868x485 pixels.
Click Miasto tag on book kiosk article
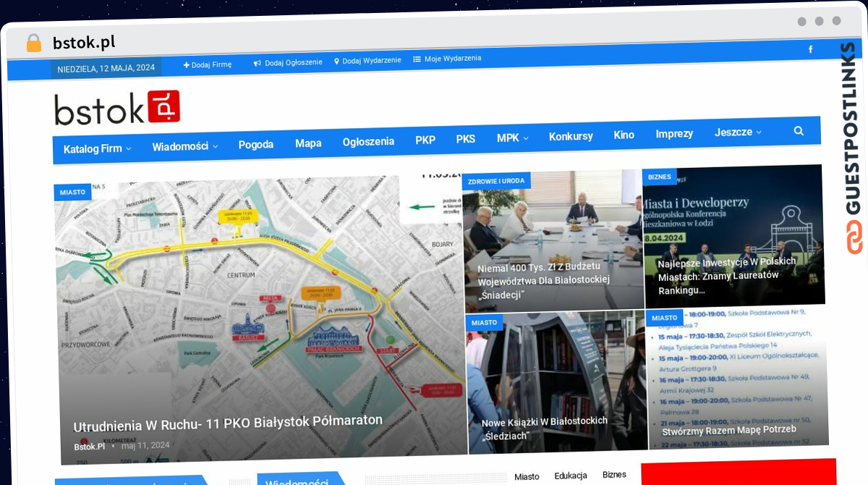click(484, 323)
